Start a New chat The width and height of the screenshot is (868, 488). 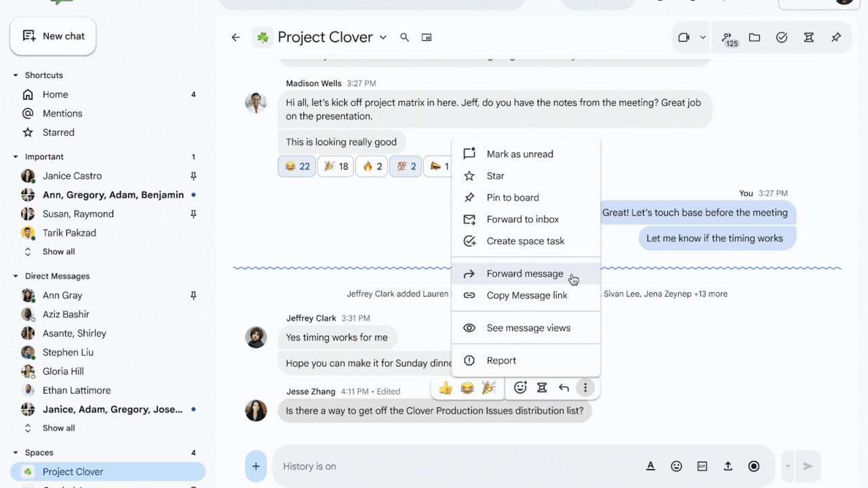[x=52, y=36]
